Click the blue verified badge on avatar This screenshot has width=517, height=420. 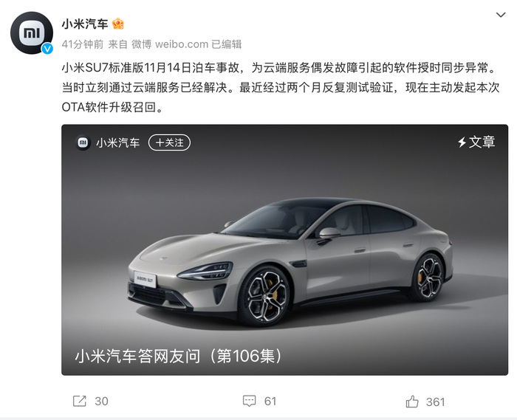pyautogui.click(x=47, y=49)
